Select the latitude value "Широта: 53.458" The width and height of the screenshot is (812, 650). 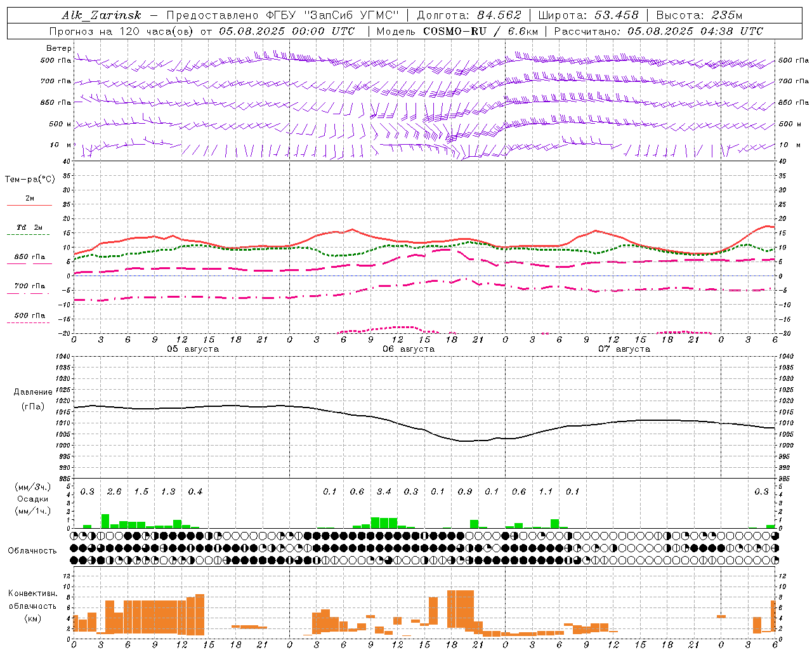coord(588,15)
